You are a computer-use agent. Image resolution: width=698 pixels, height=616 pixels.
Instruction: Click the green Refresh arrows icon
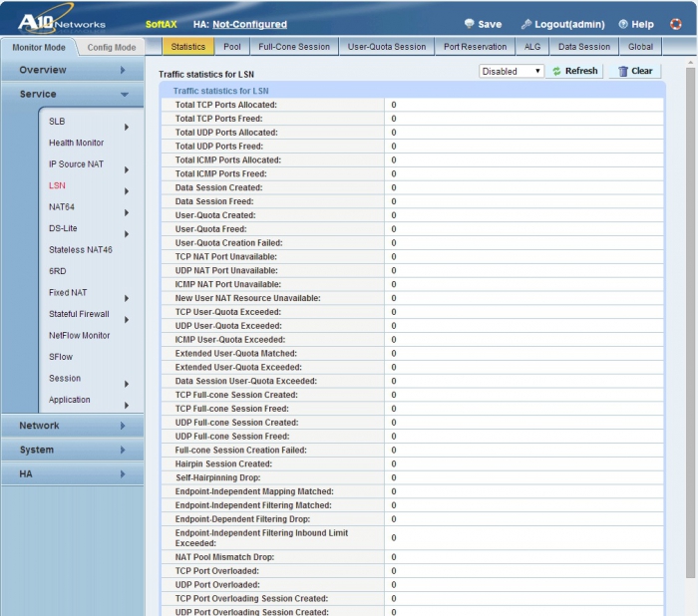click(x=556, y=71)
